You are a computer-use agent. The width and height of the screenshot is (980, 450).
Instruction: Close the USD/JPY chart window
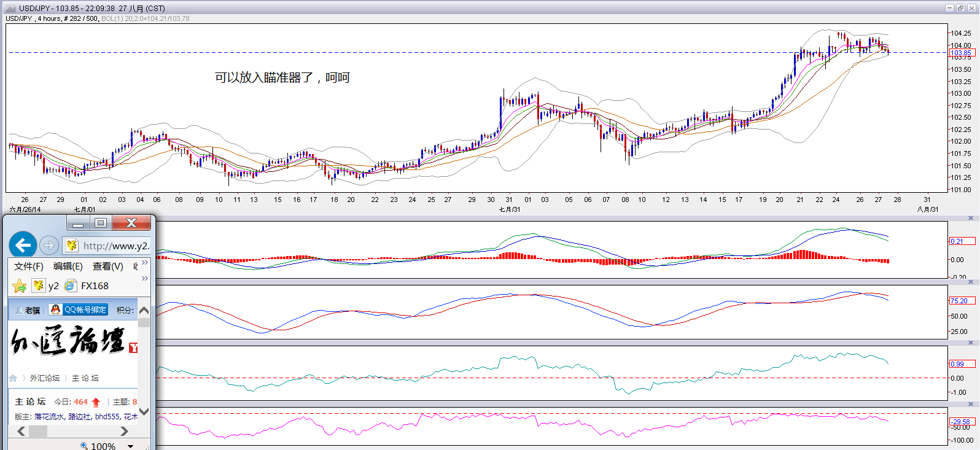pyautogui.click(x=971, y=8)
